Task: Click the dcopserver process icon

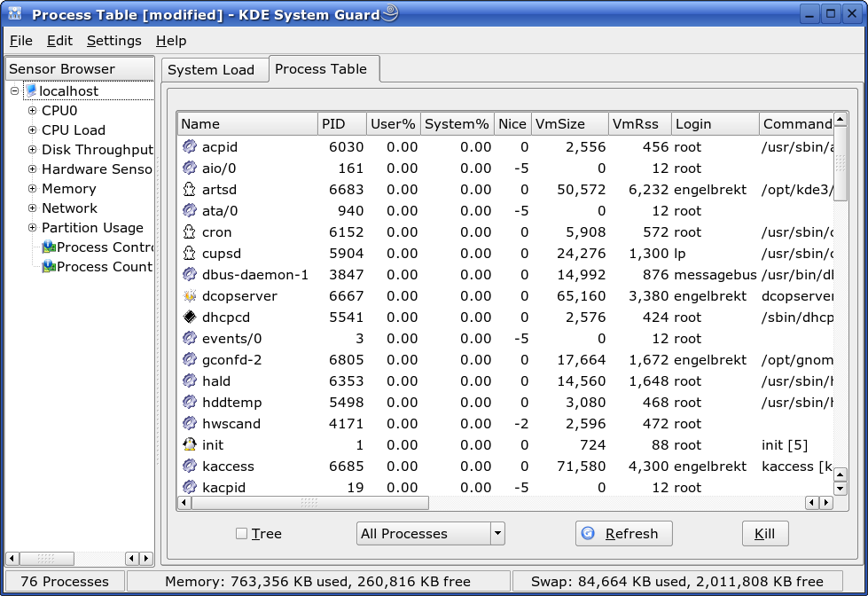Action: click(x=190, y=295)
